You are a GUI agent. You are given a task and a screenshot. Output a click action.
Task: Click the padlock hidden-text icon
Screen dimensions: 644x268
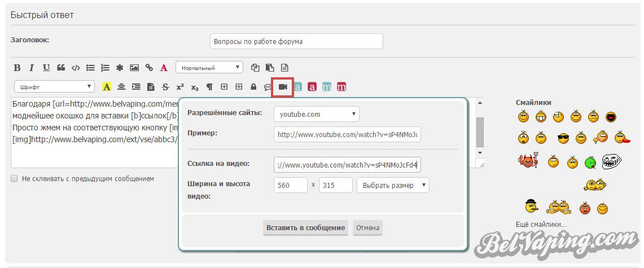[x=253, y=86]
